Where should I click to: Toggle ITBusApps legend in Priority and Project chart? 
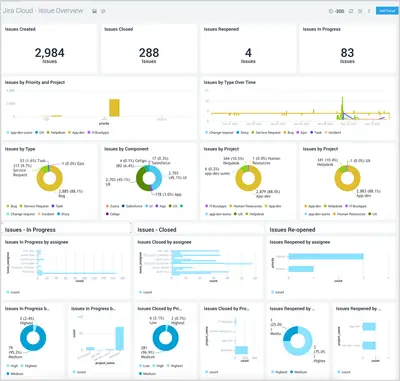coord(98,132)
